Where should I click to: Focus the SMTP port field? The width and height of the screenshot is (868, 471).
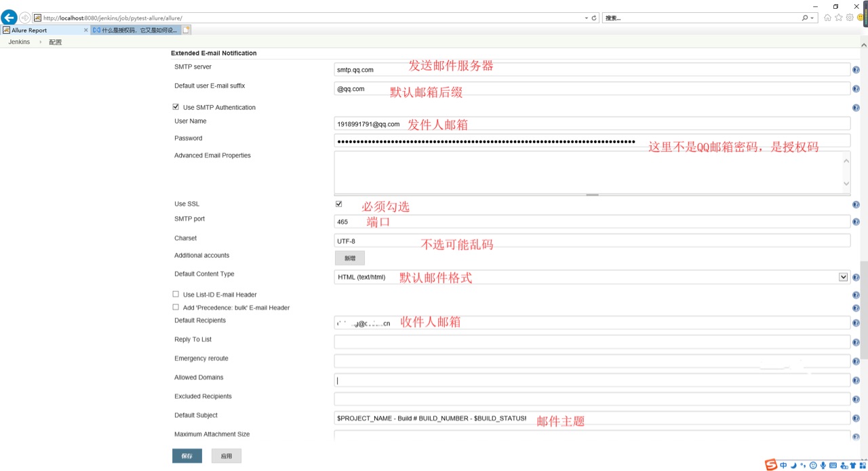click(592, 222)
